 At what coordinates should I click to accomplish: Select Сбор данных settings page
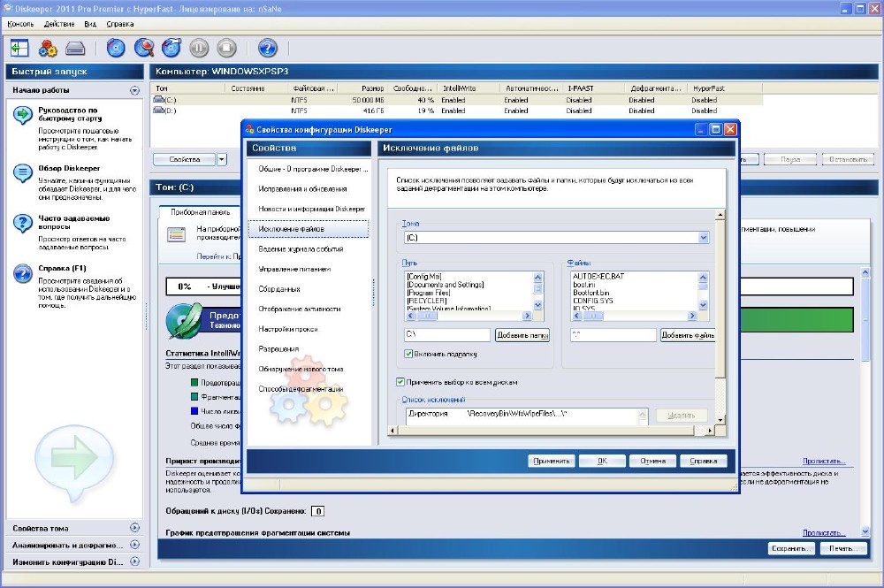279,289
